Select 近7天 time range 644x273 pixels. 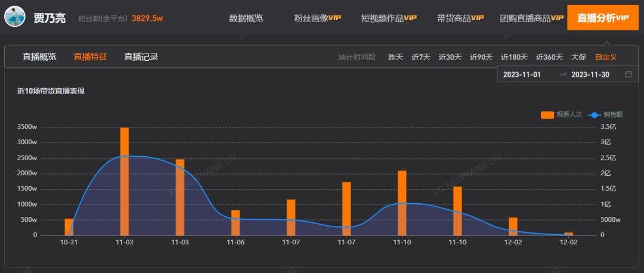pyautogui.click(x=421, y=57)
